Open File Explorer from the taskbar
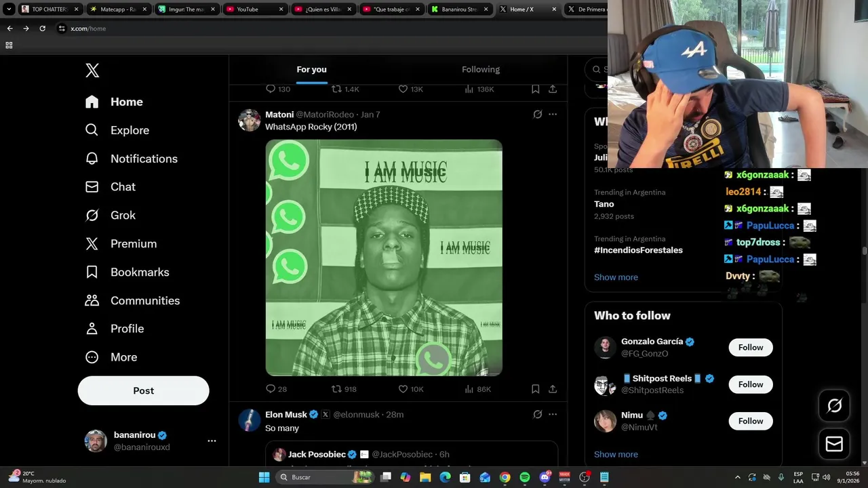Viewport: 868px width, 488px height. tap(425, 477)
